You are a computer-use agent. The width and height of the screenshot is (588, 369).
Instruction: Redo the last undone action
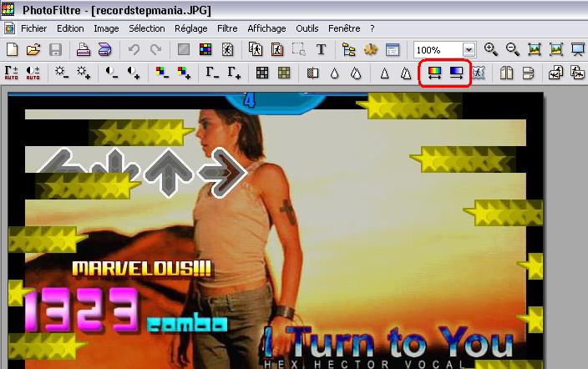(x=155, y=49)
